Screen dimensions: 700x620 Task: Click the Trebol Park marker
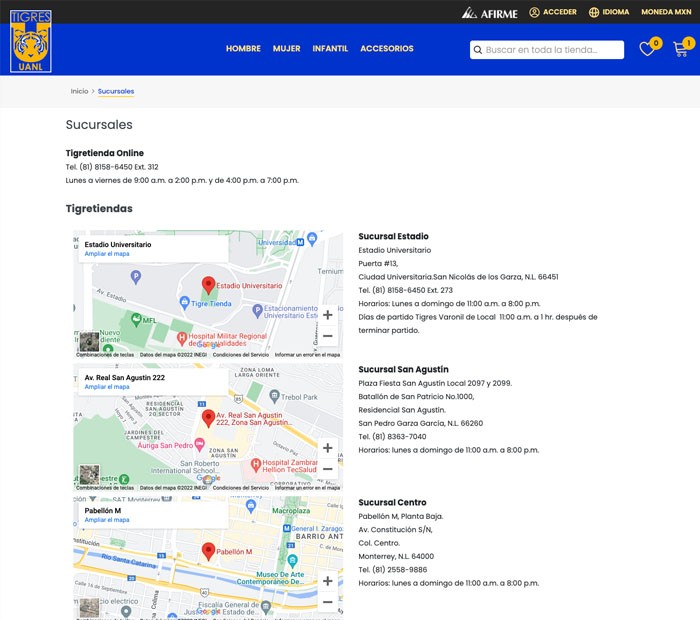click(x=274, y=395)
